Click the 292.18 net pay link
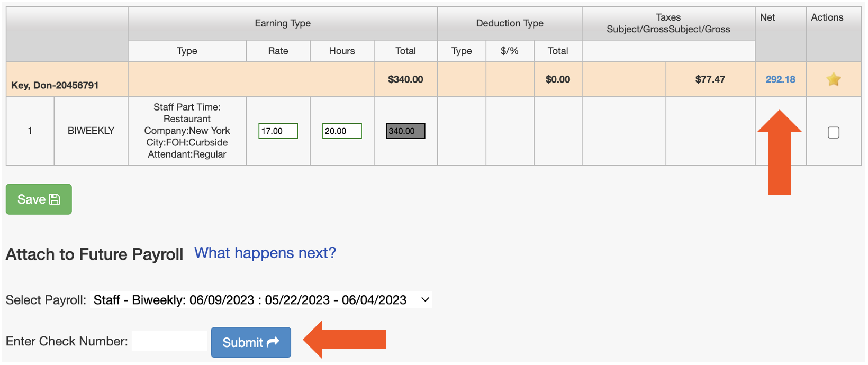 click(x=780, y=79)
